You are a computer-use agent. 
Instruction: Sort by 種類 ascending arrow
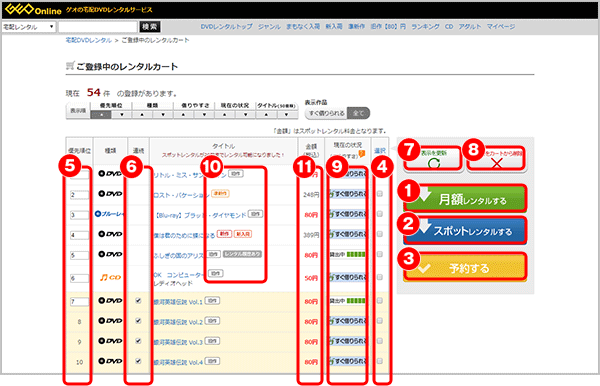click(142, 114)
